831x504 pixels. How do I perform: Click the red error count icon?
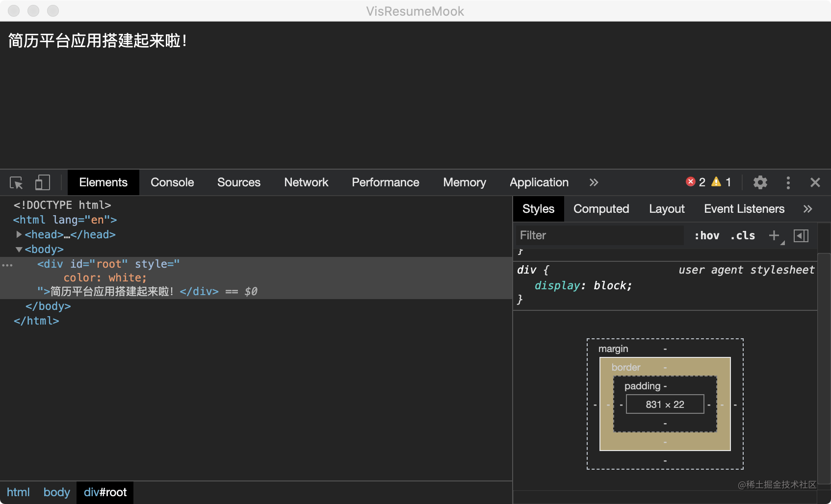tap(691, 182)
